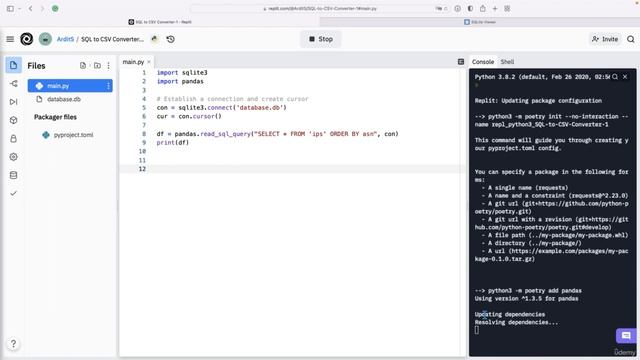This screenshot has width=640, height=360.
Task: Click the Packager files heading
Action: [x=56, y=117]
